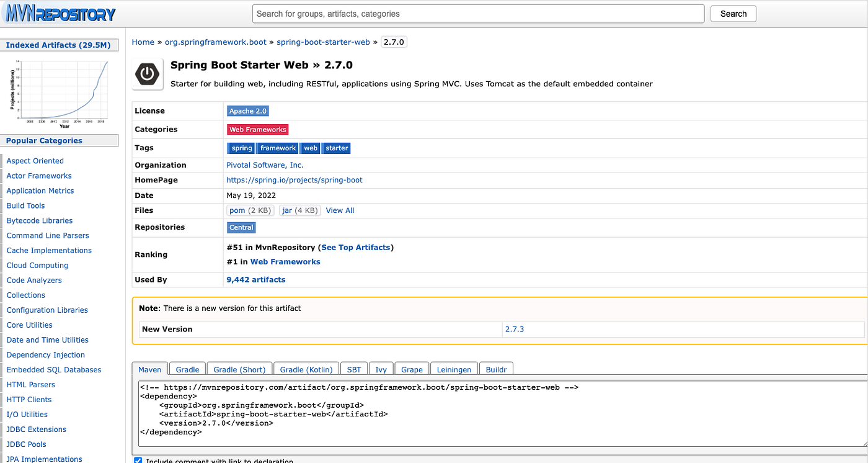Open JDBC Pools category

click(27, 444)
